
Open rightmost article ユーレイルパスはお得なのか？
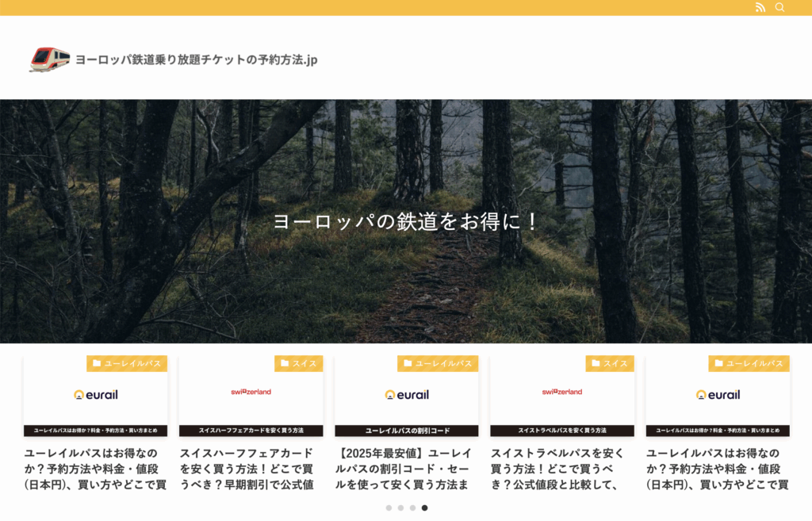717,469
